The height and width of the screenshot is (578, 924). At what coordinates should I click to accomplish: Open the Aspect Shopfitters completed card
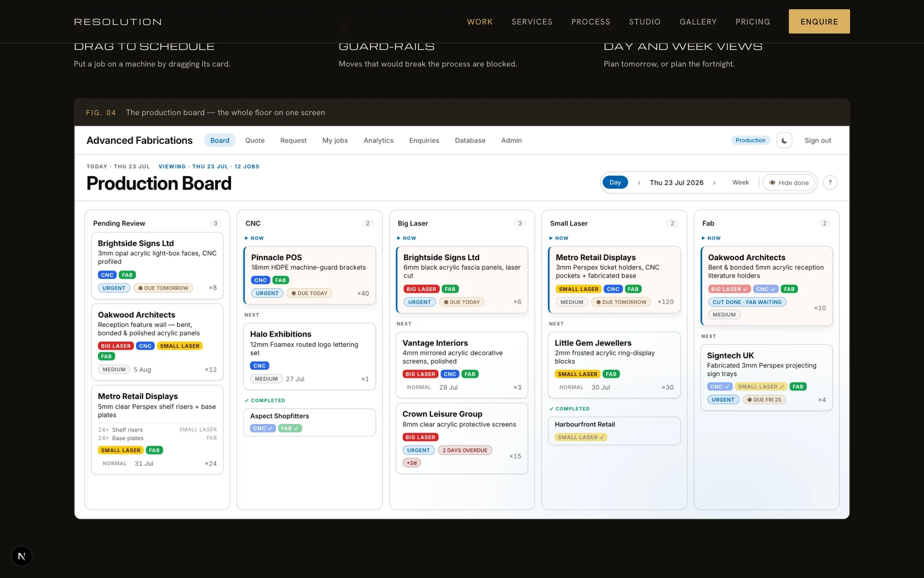point(310,422)
